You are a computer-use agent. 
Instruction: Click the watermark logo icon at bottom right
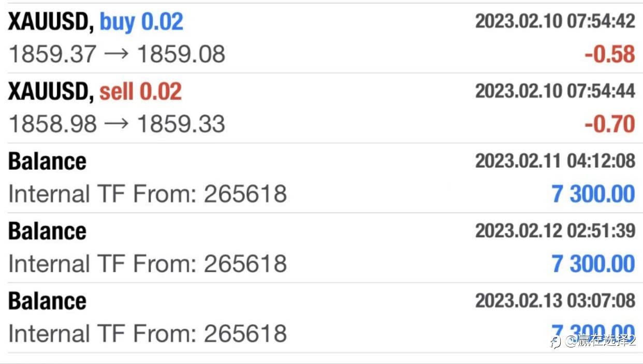556,341
